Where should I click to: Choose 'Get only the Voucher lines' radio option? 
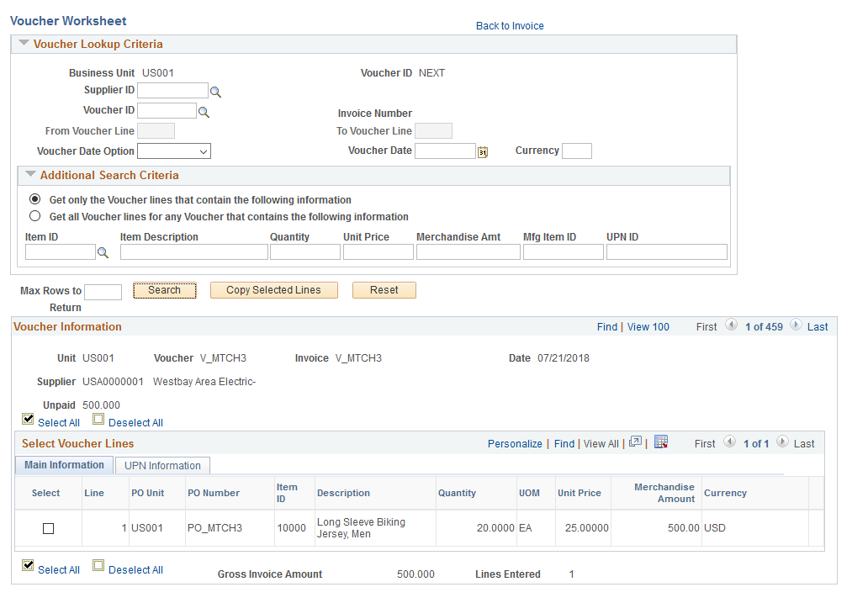tap(34, 198)
